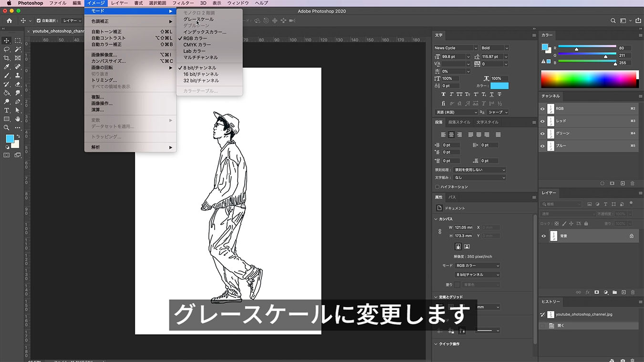Click the R color slider handle
Screen dimensions: 644x362
click(576, 49)
